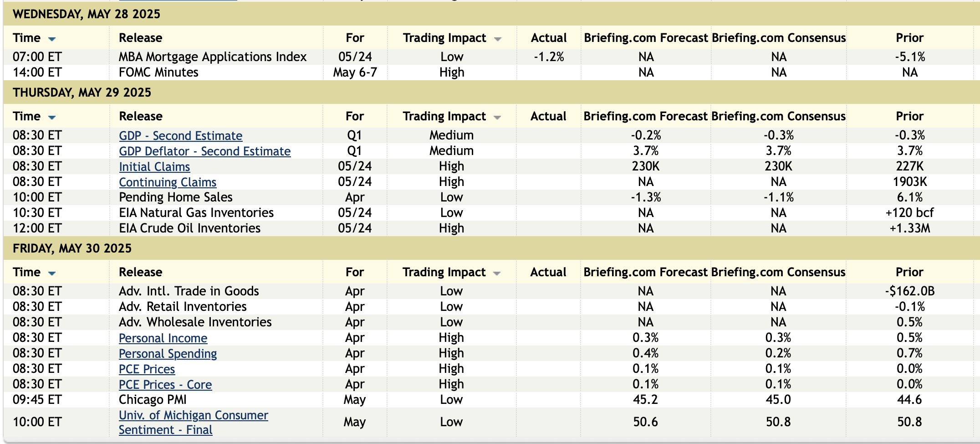This screenshot has height=444, width=980.
Task: Click Friday's Time sort arrow
Action: (52, 273)
